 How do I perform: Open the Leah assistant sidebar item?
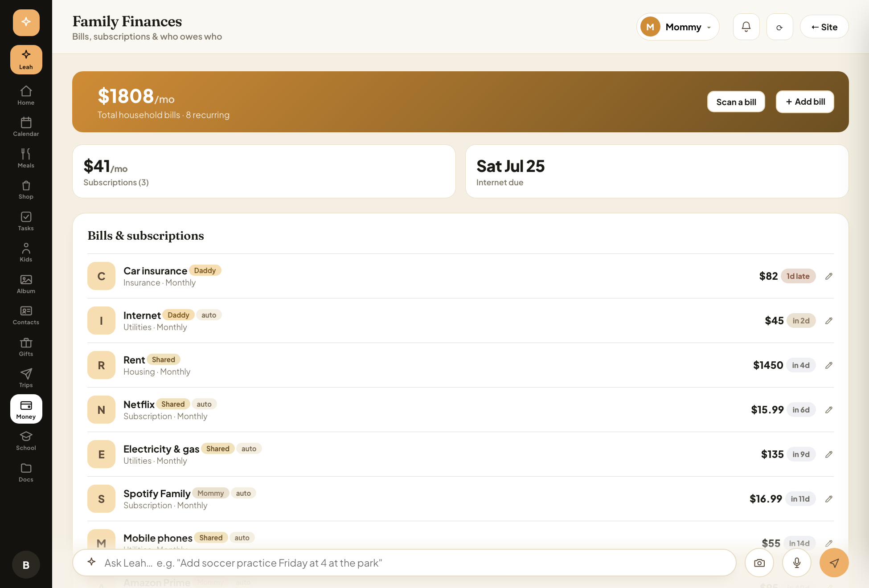point(26,60)
